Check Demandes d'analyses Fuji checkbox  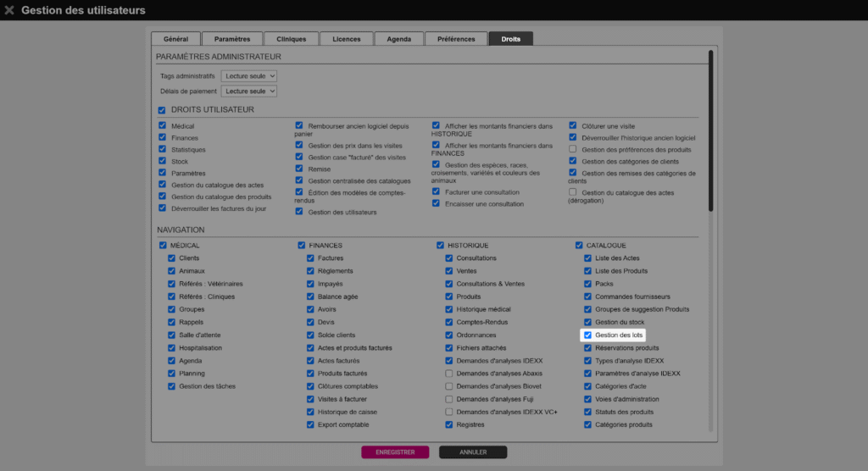(448, 399)
